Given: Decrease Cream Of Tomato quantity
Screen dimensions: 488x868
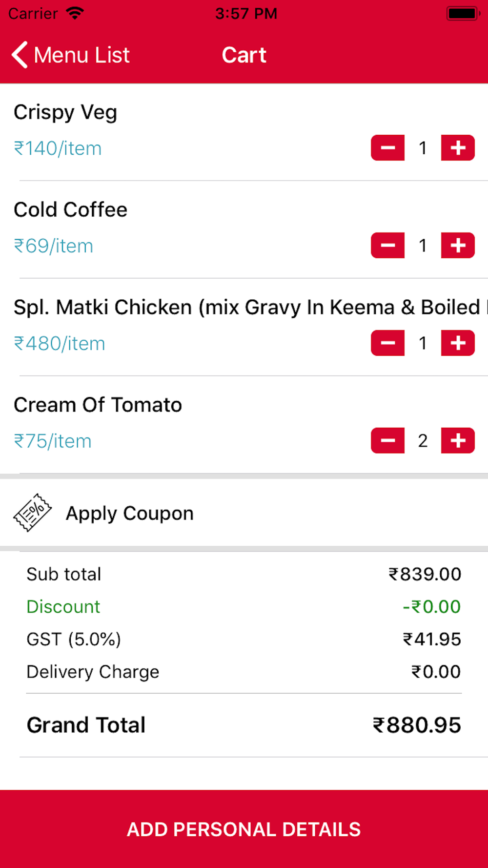Looking at the screenshot, I should [387, 441].
